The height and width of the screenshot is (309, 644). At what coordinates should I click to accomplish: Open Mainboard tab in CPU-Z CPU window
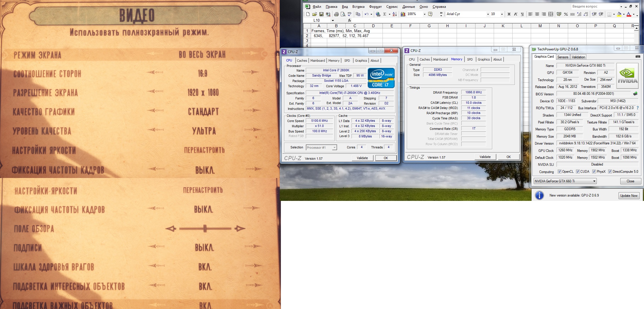tap(318, 61)
